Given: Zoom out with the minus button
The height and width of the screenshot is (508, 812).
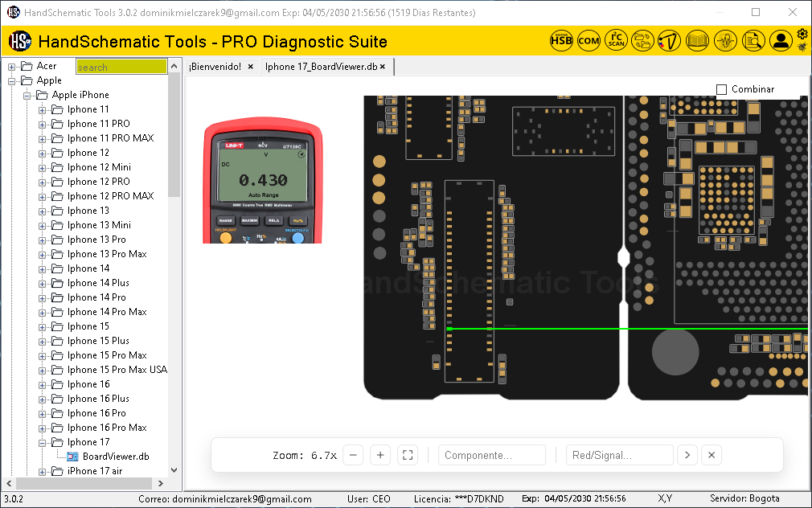Looking at the screenshot, I should (353, 455).
